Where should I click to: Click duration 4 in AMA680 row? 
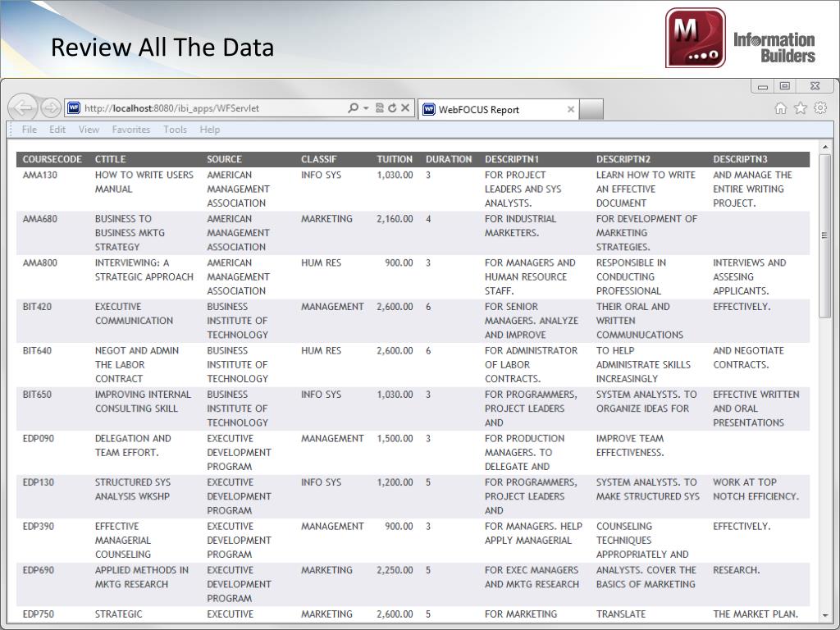point(428,219)
